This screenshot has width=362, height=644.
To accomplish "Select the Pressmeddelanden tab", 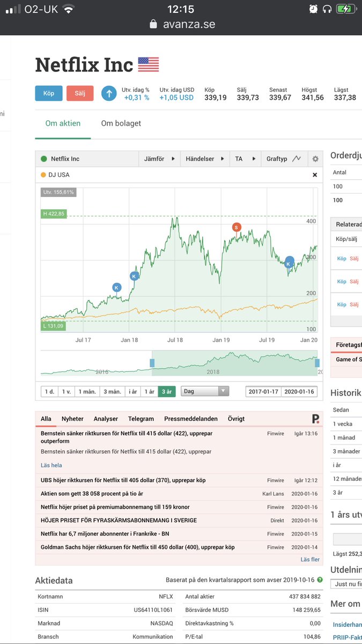I will 191,419.
